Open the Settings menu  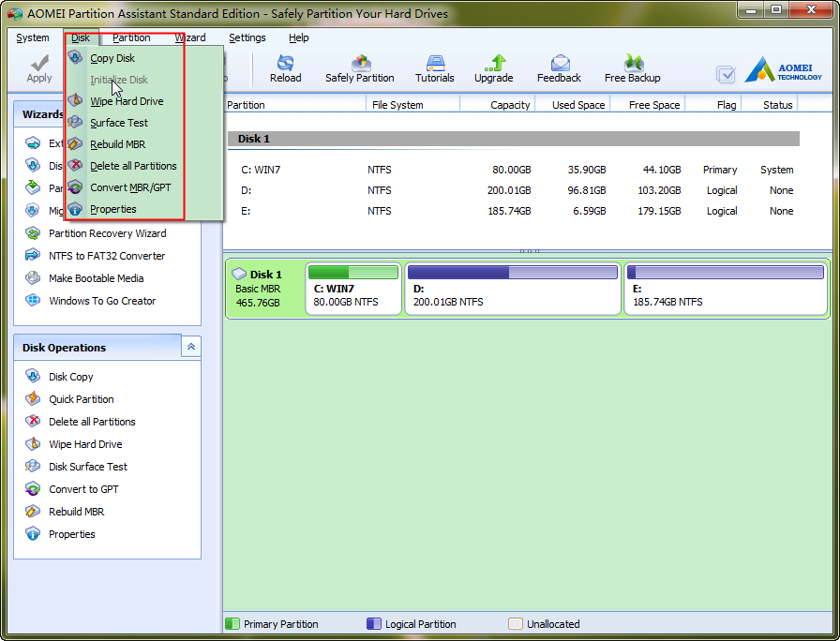tap(247, 37)
